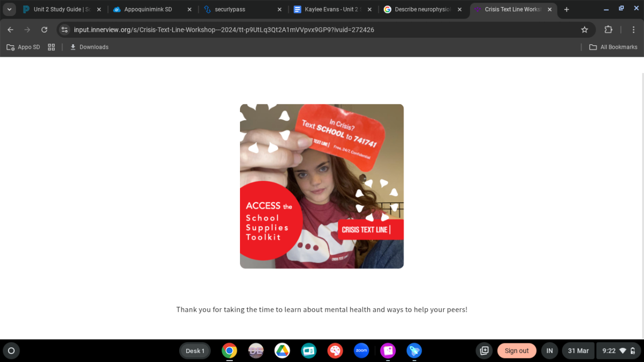Screen dimensions: 644x362
Task: Reload the current page
Action: click(x=44, y=30)
